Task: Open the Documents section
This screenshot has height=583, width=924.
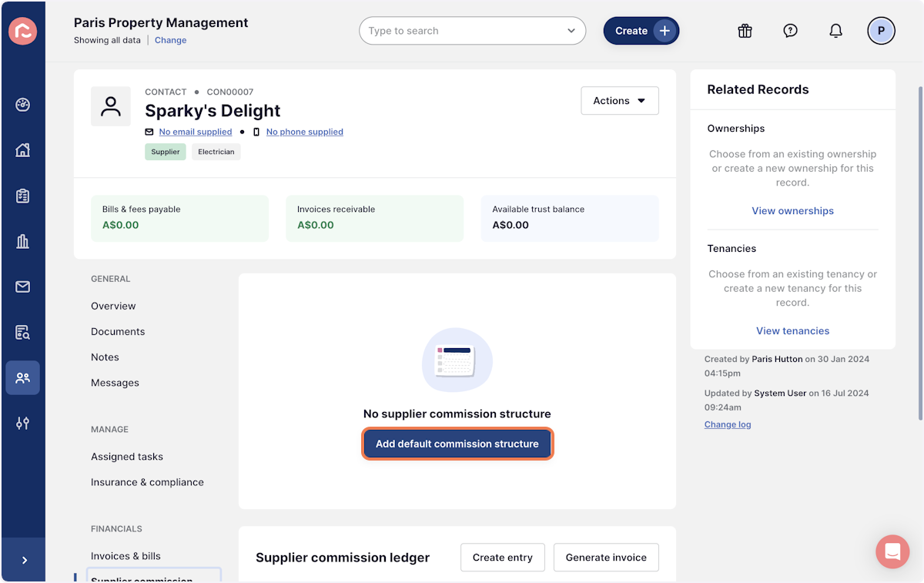Action: 118,331
